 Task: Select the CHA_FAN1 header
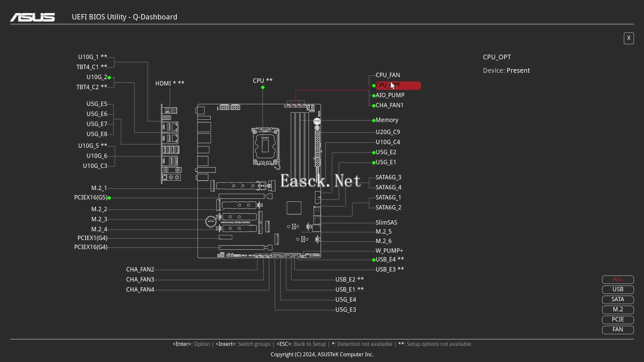tap(390, 105)
